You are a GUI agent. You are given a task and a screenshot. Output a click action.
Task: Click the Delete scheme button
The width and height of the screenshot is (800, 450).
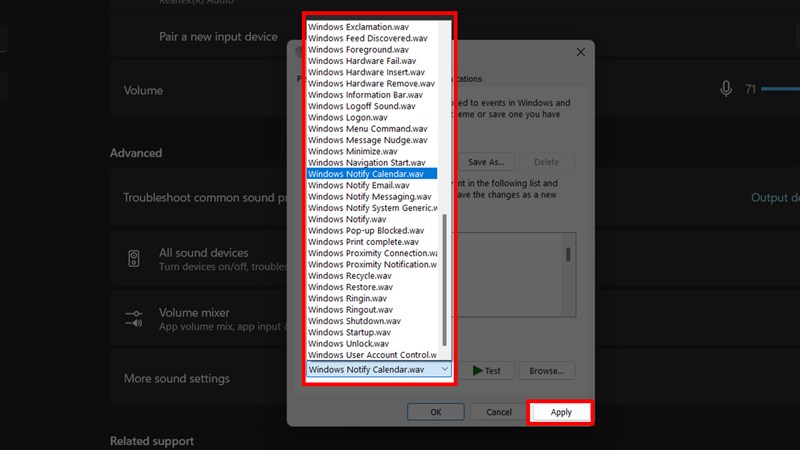click(546, 162)
